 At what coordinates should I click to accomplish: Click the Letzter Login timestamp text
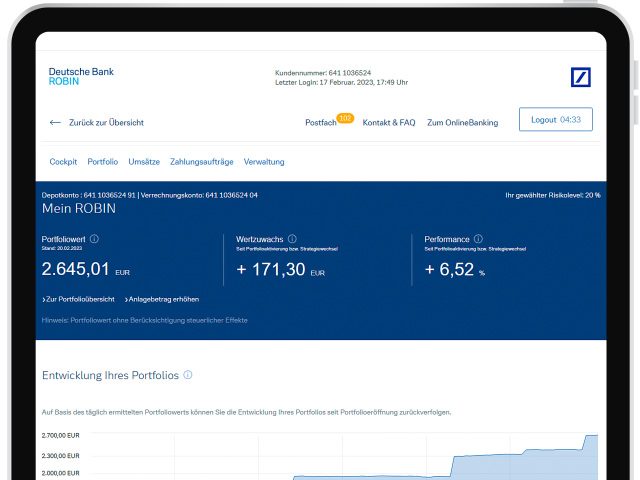click(x=341, y=82)
